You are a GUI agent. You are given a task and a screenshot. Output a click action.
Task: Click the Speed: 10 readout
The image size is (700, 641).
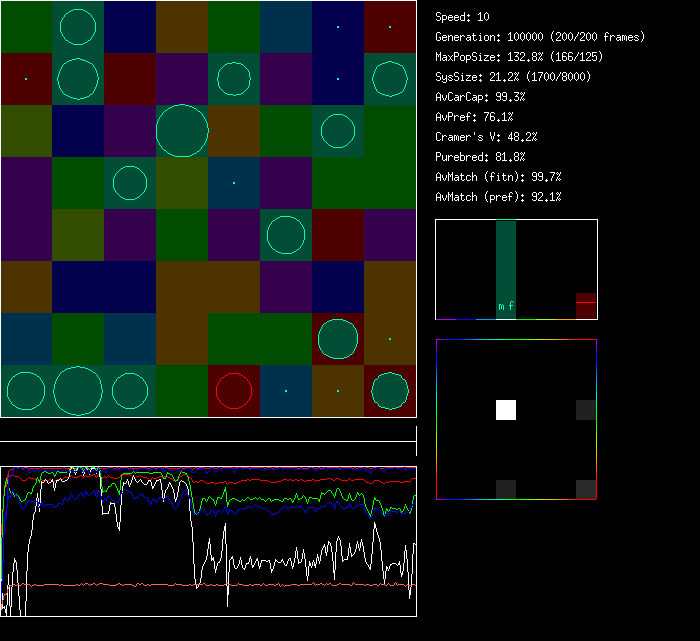coord(462,17)
